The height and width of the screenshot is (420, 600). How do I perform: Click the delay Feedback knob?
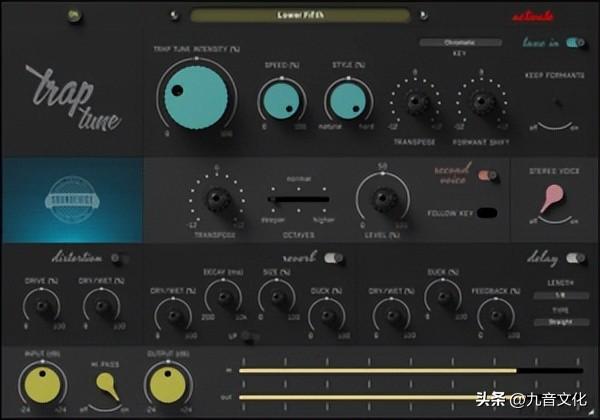point(496,316)
